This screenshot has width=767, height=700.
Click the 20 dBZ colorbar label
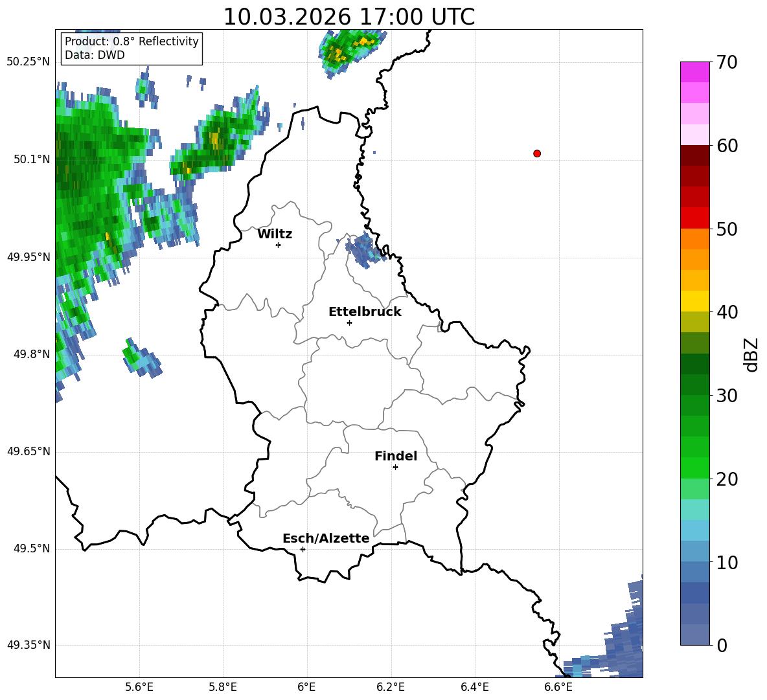727,479
